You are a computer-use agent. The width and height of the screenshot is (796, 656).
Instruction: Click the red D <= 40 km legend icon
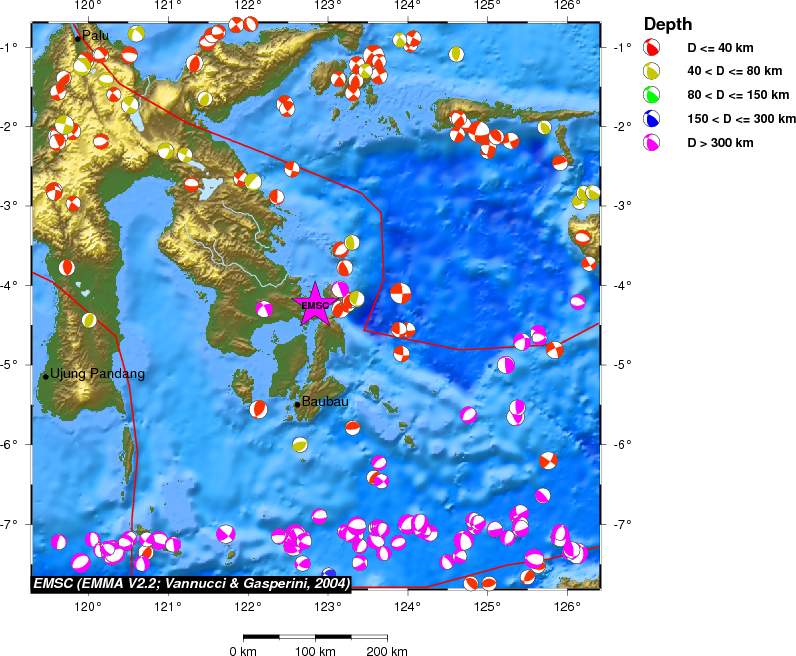652,47
